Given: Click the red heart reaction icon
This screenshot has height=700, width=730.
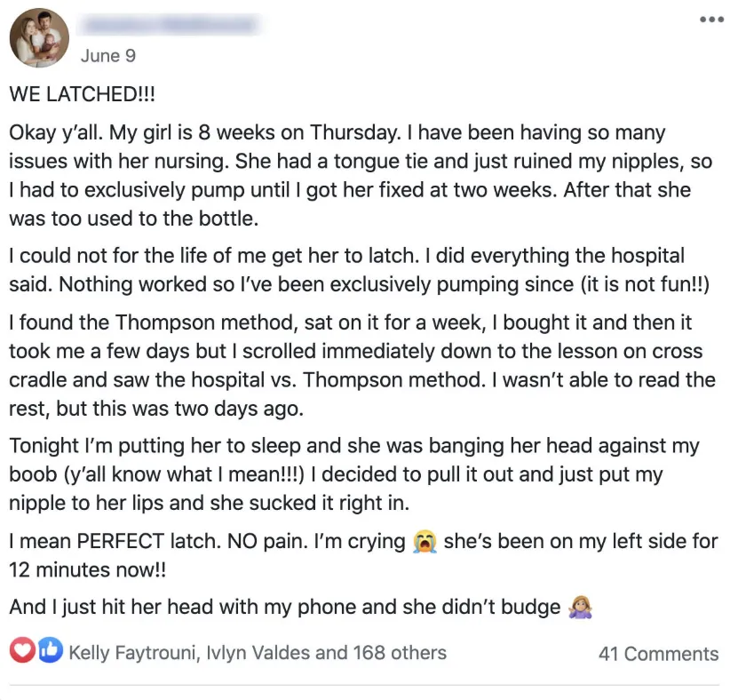Looking at the screenshot, I should point(23,650).
